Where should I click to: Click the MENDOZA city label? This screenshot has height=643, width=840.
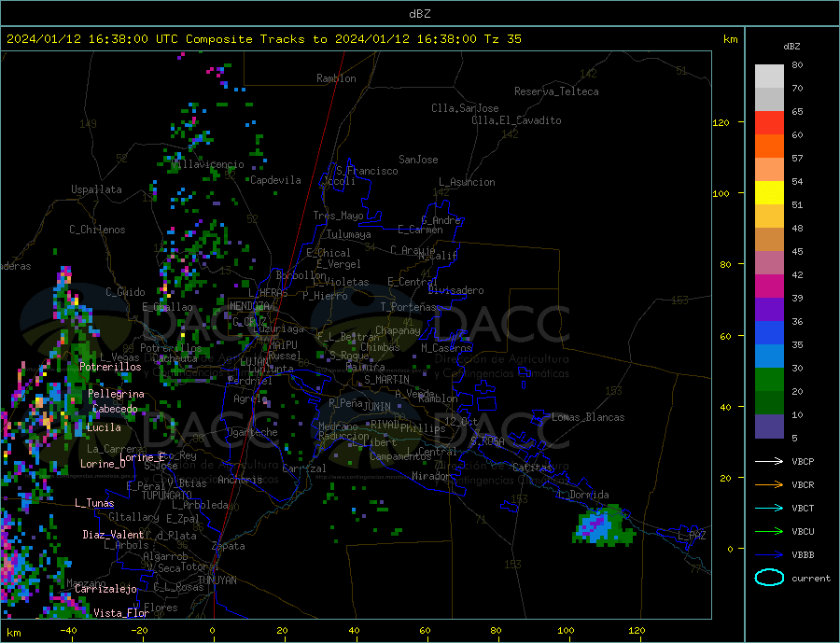(x=249, y=306)
